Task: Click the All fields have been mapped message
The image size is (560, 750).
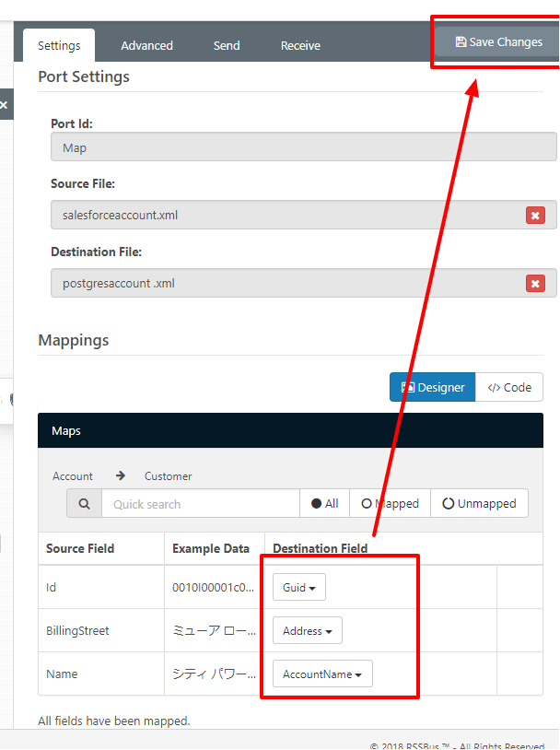Action: pos(114,721)
